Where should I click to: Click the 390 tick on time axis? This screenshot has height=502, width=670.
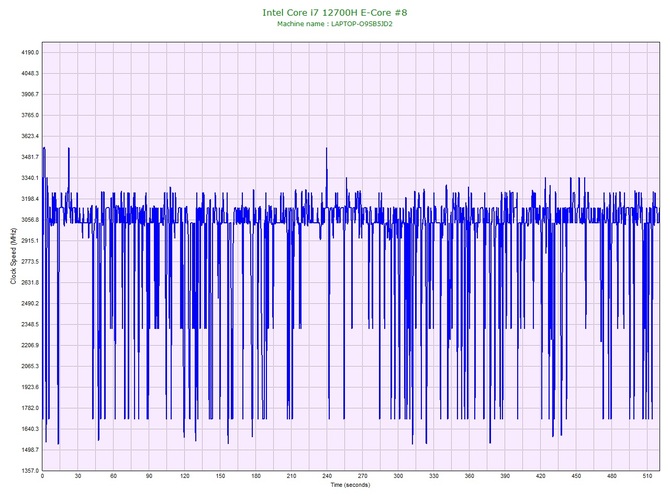505,476
